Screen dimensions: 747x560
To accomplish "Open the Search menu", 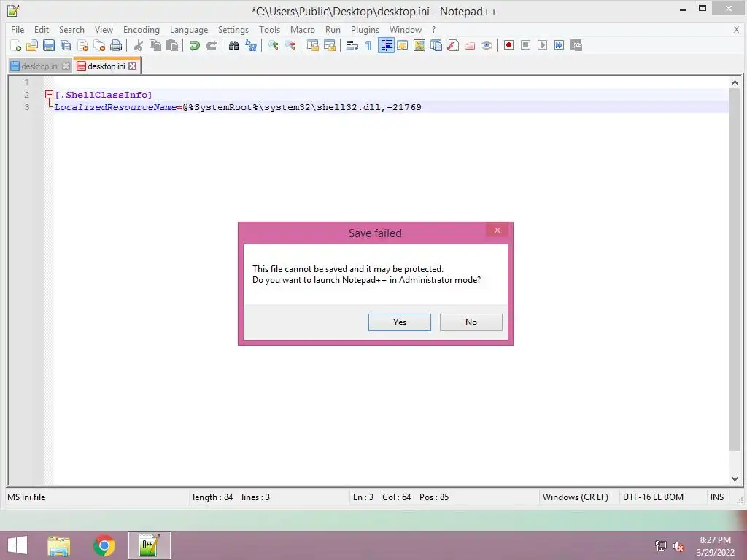I will coord(71,29).
